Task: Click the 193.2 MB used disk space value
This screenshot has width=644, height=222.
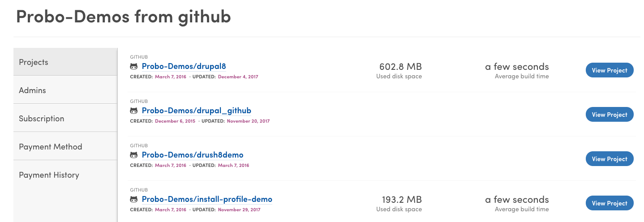Action: (401, 200)
